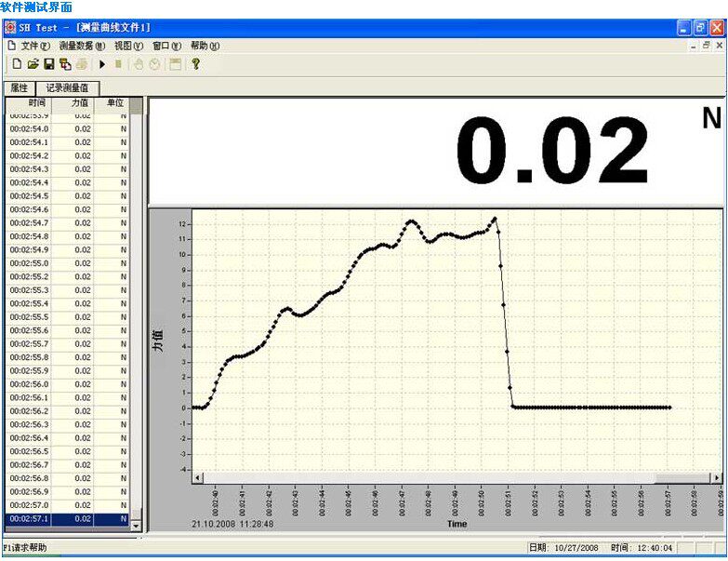
Task: Click the grayed-out print toolbar icon
Action: [x=82, y=64]
